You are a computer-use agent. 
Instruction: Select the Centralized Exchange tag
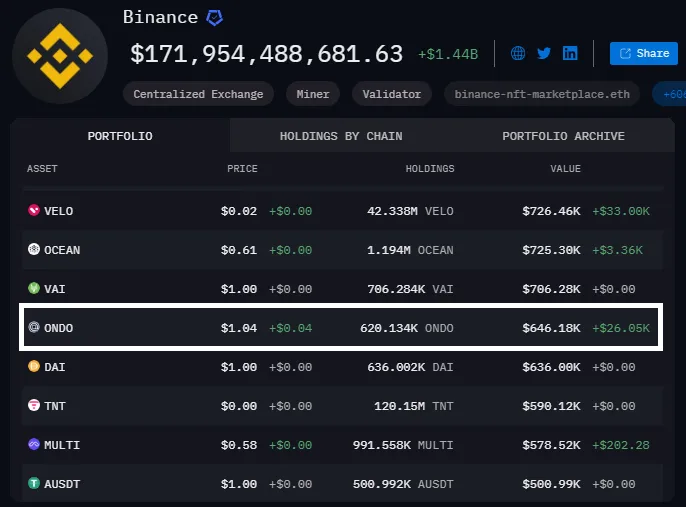coord(198,94)
